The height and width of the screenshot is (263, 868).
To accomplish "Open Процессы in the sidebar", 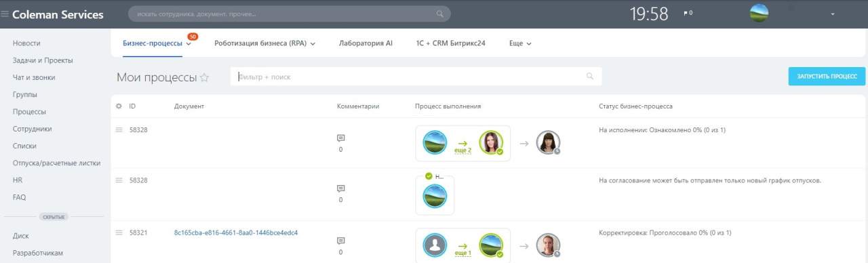I will tap(30, 112).
